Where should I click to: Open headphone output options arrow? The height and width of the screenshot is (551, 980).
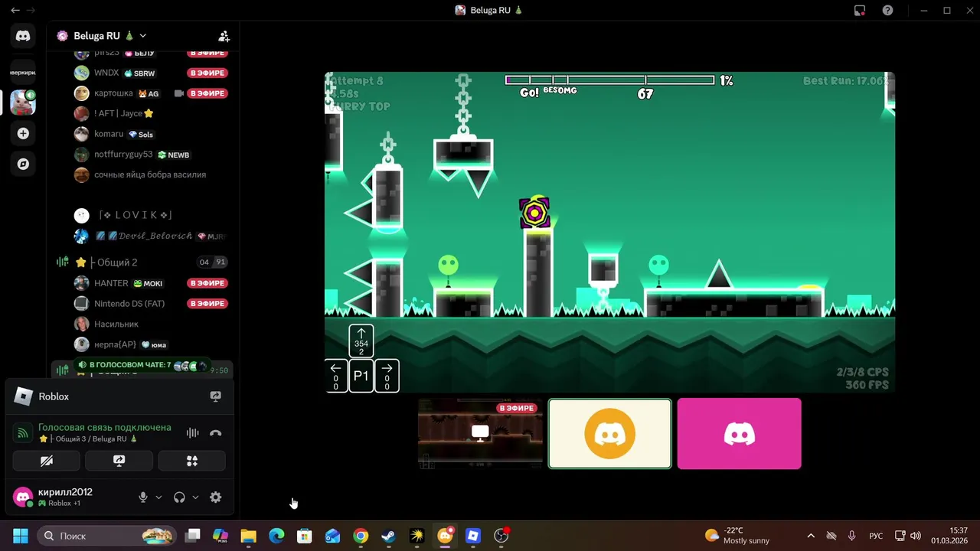point(195,497)
